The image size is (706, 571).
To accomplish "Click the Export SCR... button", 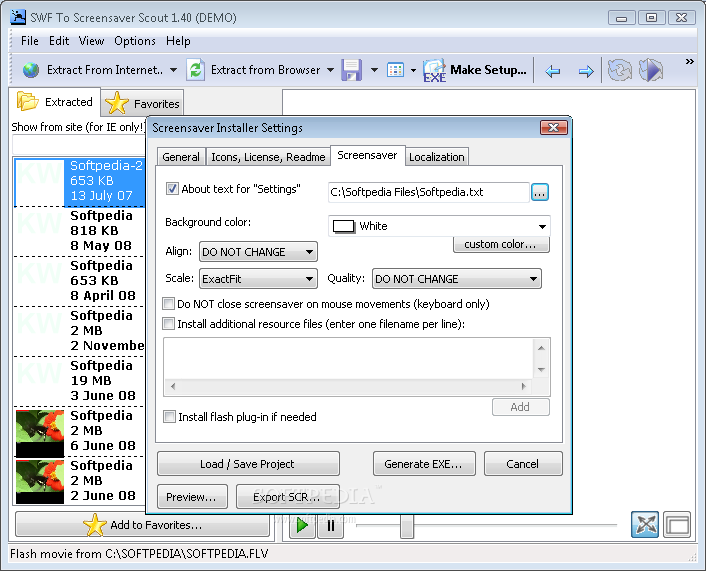I will pyautogui.click(x=287, y=497).
